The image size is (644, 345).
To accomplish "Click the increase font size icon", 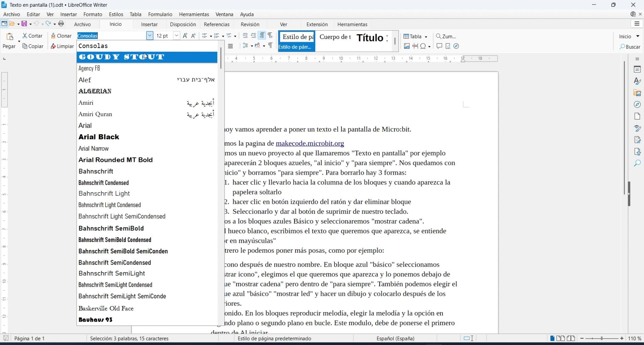I will click(185, 36).
